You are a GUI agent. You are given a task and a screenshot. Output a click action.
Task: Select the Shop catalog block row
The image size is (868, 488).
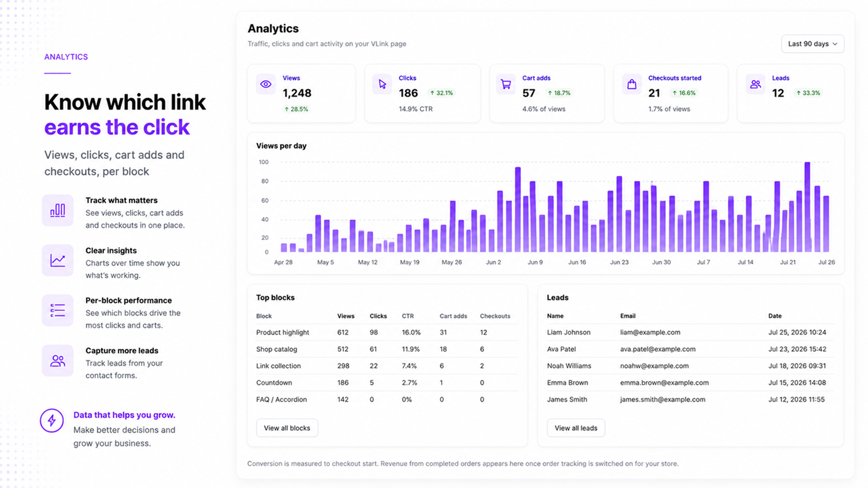(x=387, y=349)
